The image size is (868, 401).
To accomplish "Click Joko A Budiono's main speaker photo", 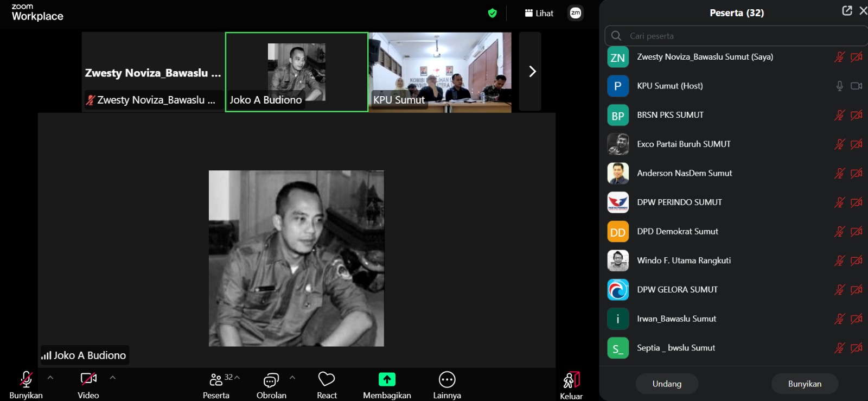I will point(296,258).
